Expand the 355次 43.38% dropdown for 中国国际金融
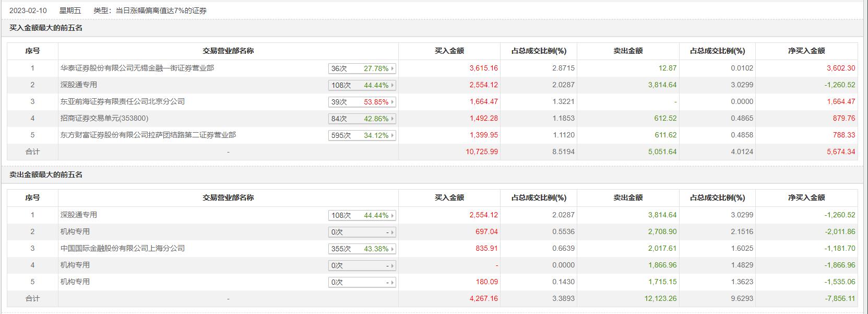The width and height of the screenshot is (868, 314). 362,249
